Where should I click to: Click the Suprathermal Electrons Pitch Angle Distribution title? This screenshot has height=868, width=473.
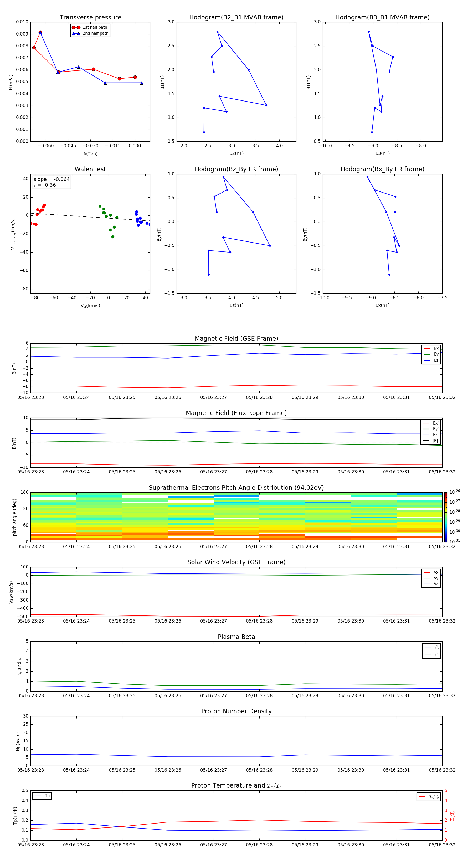point(236,488)
